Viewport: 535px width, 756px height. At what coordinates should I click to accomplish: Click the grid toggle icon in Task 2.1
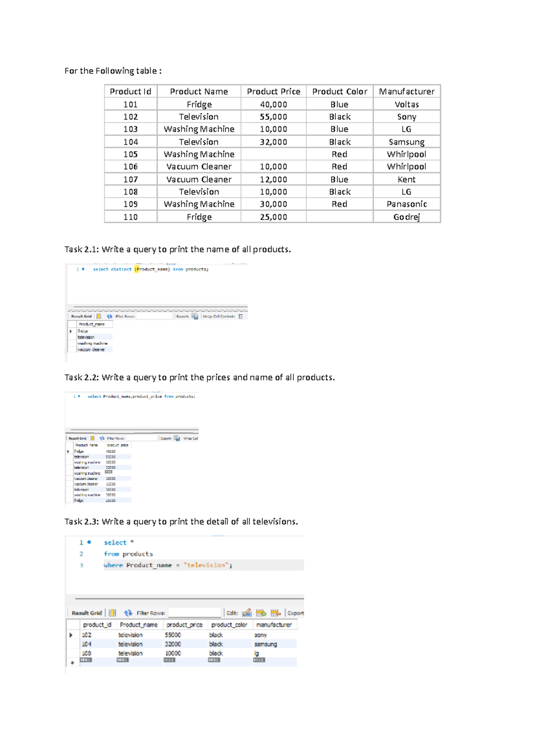click(99, 316)
